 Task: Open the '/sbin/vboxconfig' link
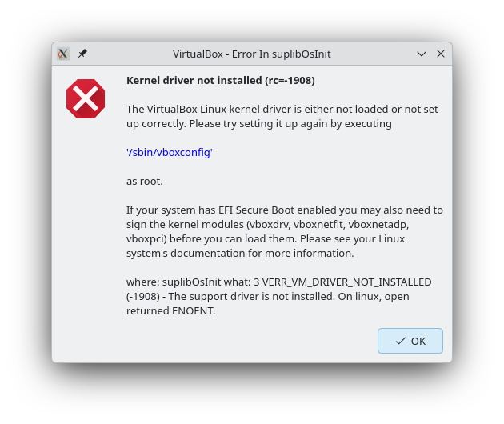point(169,152)
